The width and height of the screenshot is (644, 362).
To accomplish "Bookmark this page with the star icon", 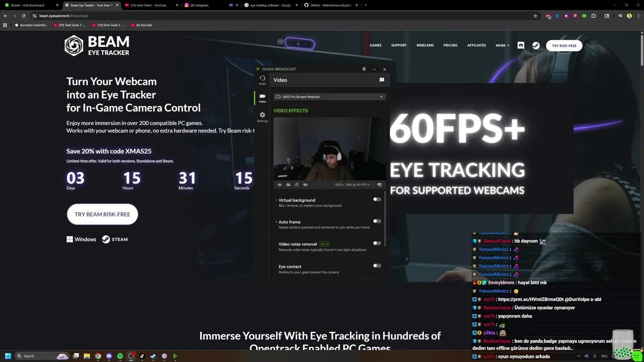I will click(x=535, y=16).
